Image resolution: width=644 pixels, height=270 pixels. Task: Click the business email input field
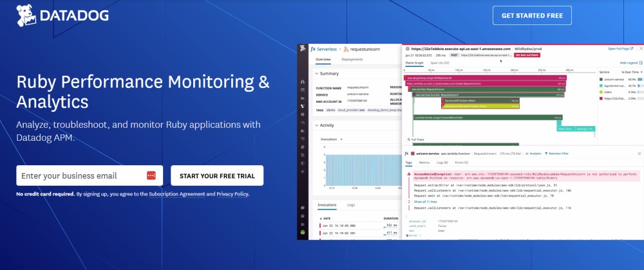coord(80,175)
